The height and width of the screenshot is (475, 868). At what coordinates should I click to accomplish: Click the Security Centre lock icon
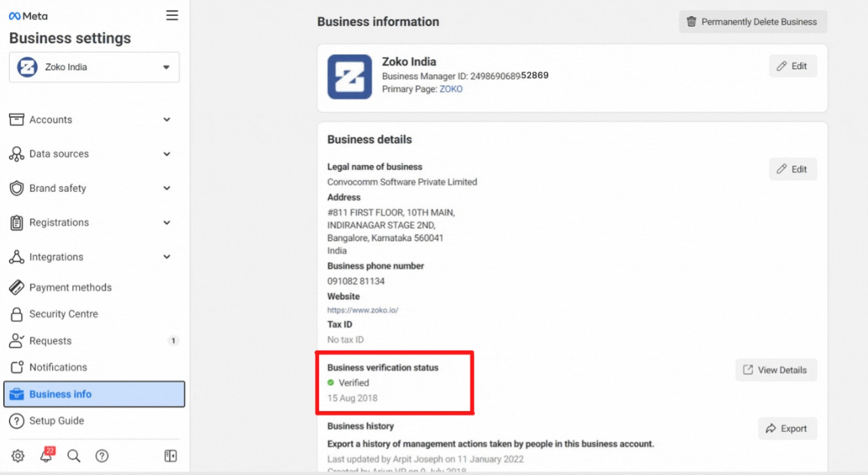[x=16, y=314]
